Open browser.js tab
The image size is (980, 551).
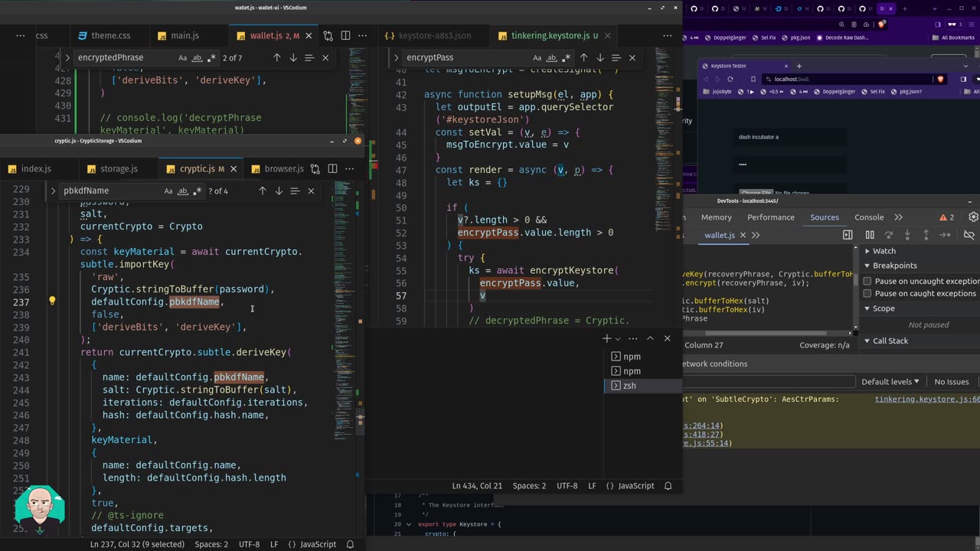pos(276,168)
